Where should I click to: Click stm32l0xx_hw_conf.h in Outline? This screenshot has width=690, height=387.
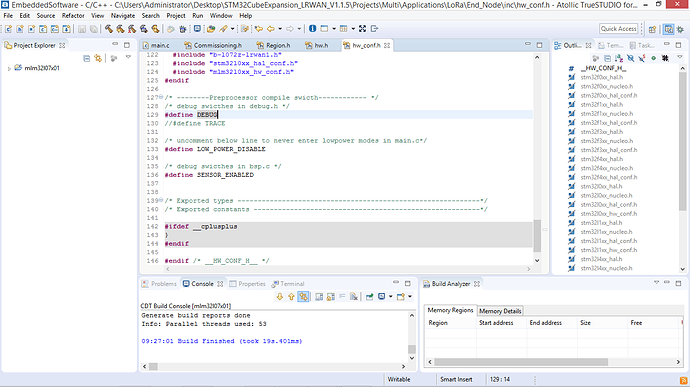[x=609, y=214]
